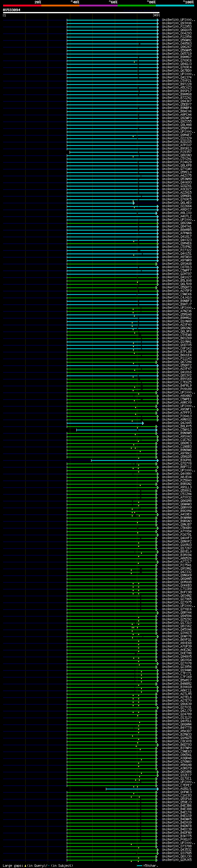Select the UniRef100_Q17267 entry
197x868 pixels.
click(x=177, y=548)
